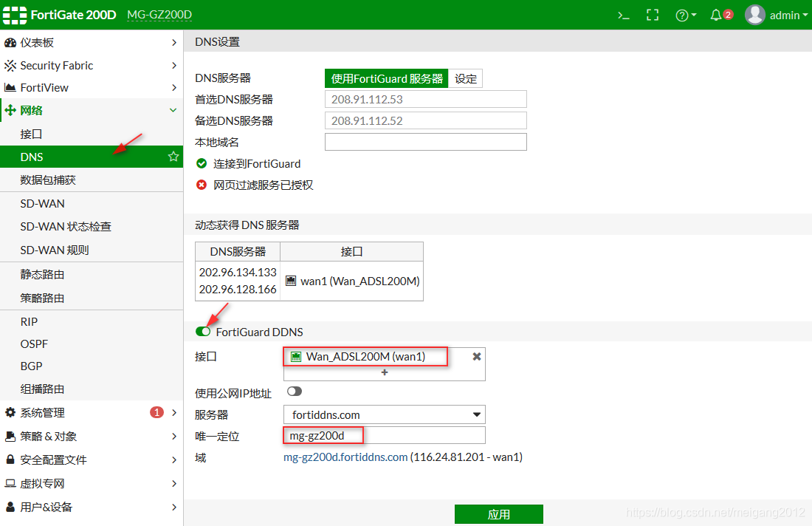Toggle FortiGuard DDNS switch off

[203, 332]
